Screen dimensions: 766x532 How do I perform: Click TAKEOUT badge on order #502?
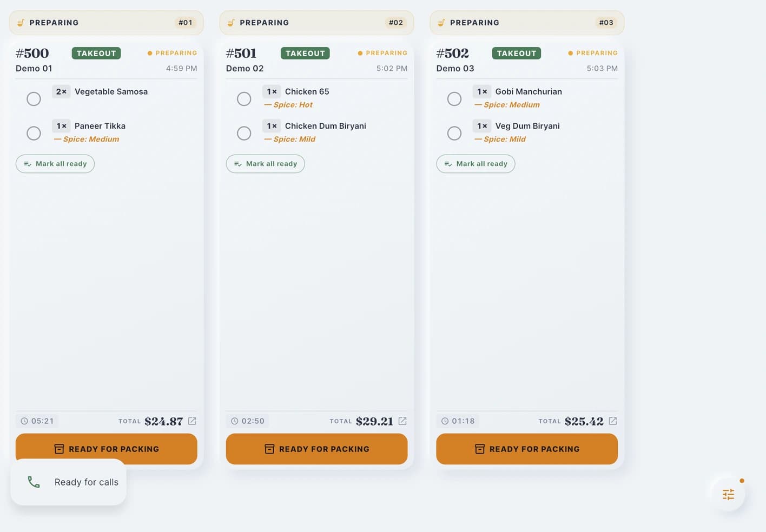(517, 54)
